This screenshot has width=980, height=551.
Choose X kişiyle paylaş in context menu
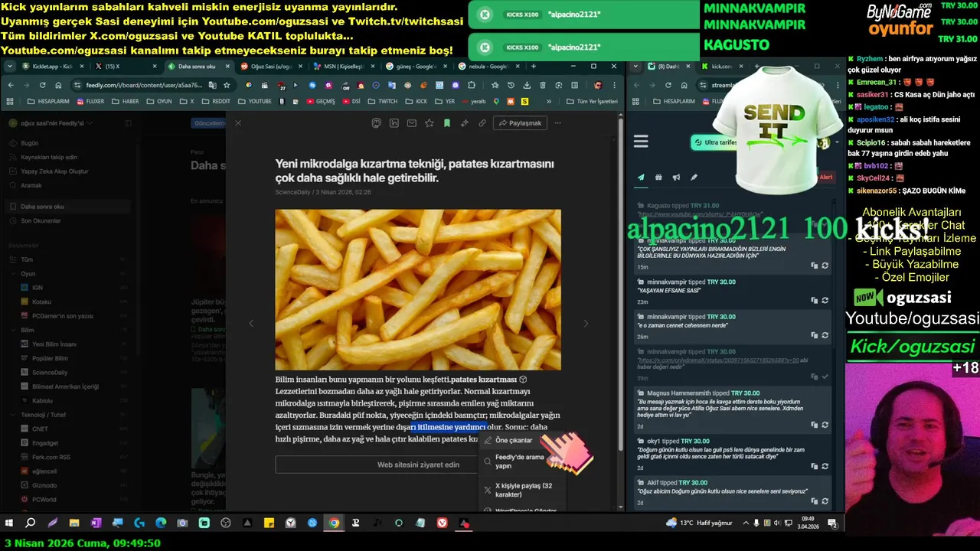pyautogui.click(x=522, y=490)
